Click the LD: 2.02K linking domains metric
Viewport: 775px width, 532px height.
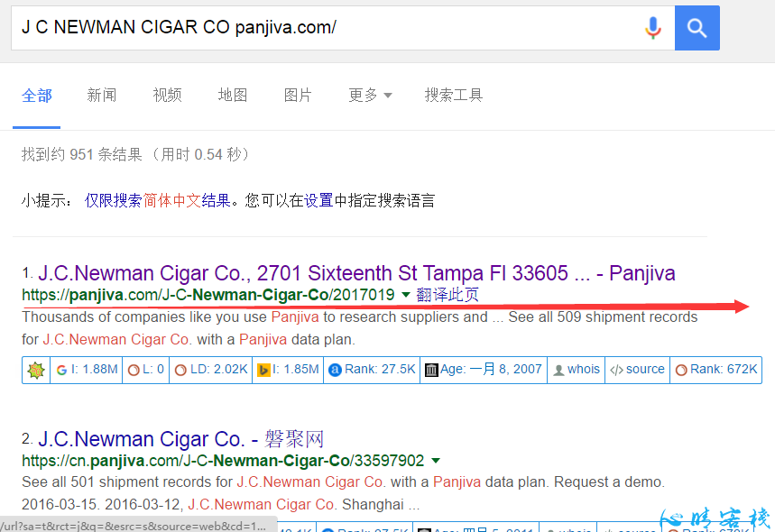pyautogui.click(x=211, y=370)
